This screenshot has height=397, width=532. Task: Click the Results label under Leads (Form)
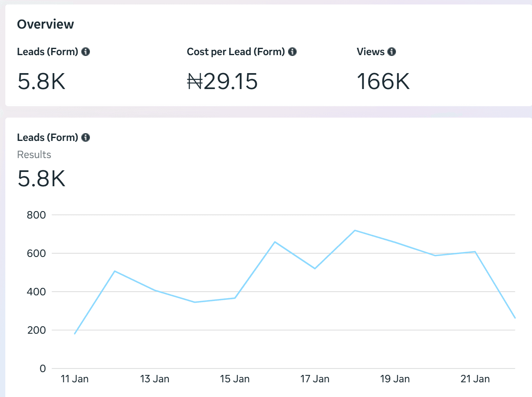click(34, 154)
